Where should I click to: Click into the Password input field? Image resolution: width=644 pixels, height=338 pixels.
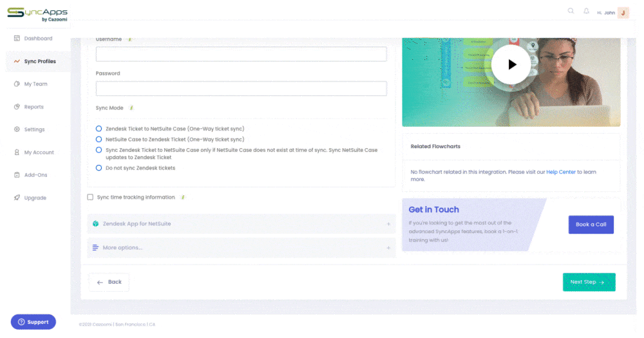click(241, 88)
